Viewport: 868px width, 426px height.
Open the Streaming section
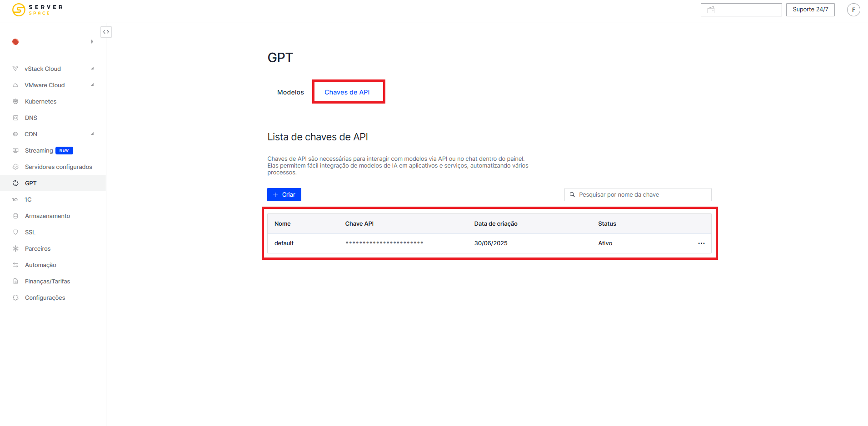[x=39, y=150]
